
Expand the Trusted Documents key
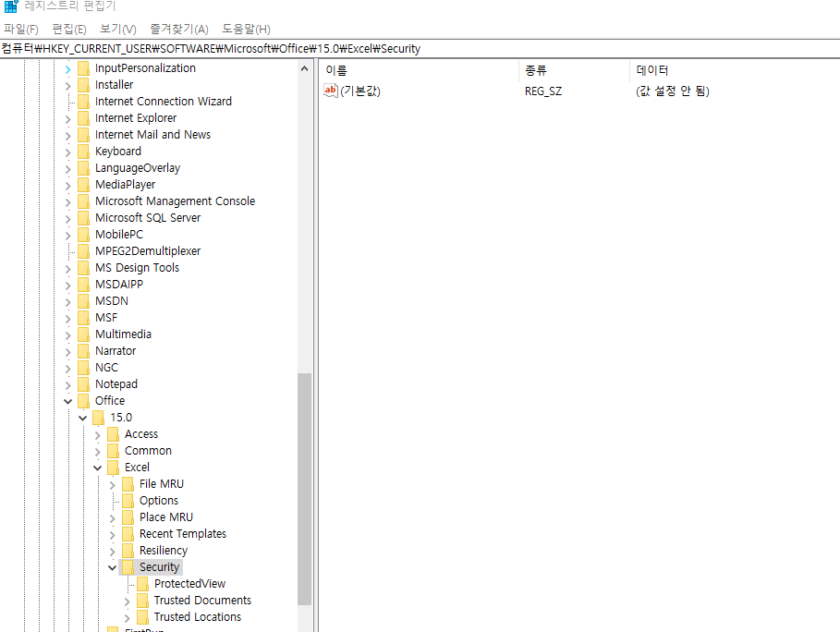tap(127, 602)
